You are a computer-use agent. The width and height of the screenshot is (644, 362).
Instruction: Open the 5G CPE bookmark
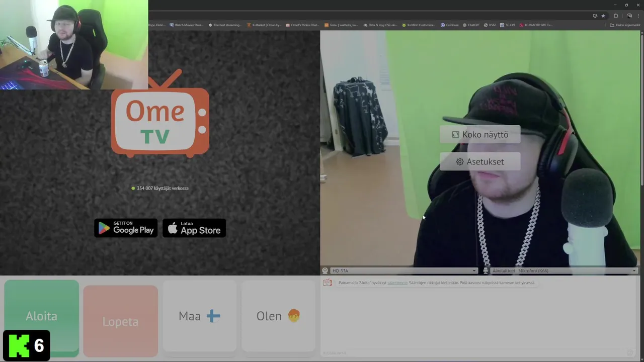[x=508, y=25]
